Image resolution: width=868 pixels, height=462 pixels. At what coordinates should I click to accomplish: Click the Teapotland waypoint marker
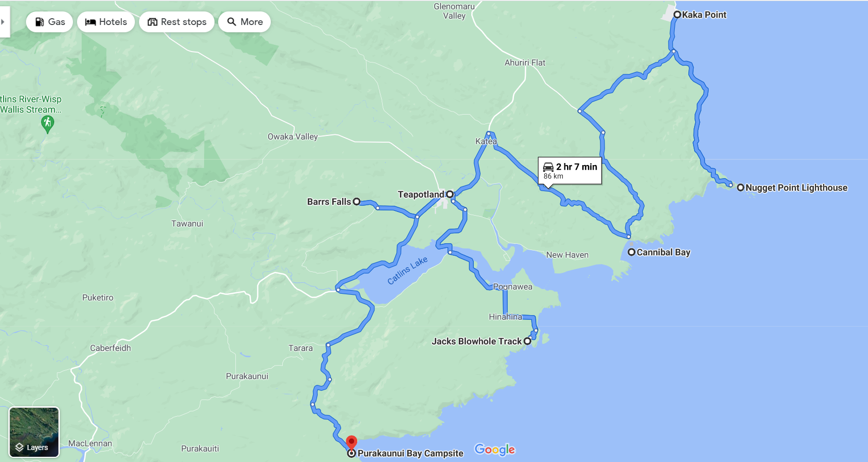450,194
